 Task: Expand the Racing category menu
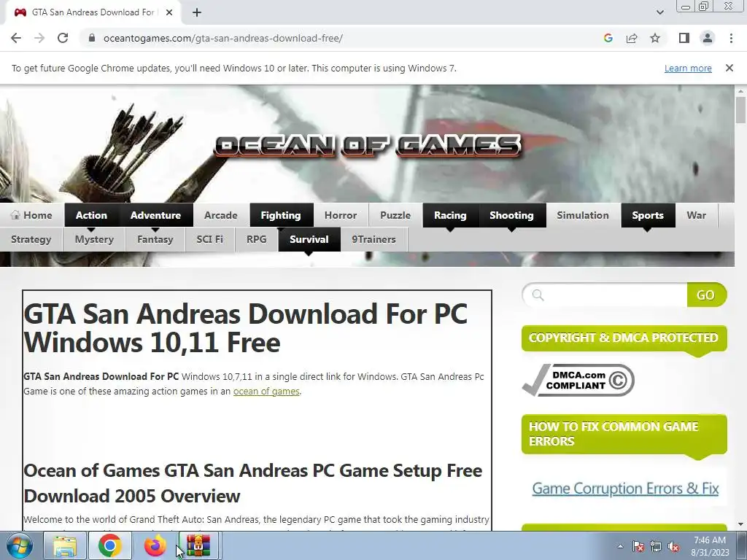tap(450, 215)
